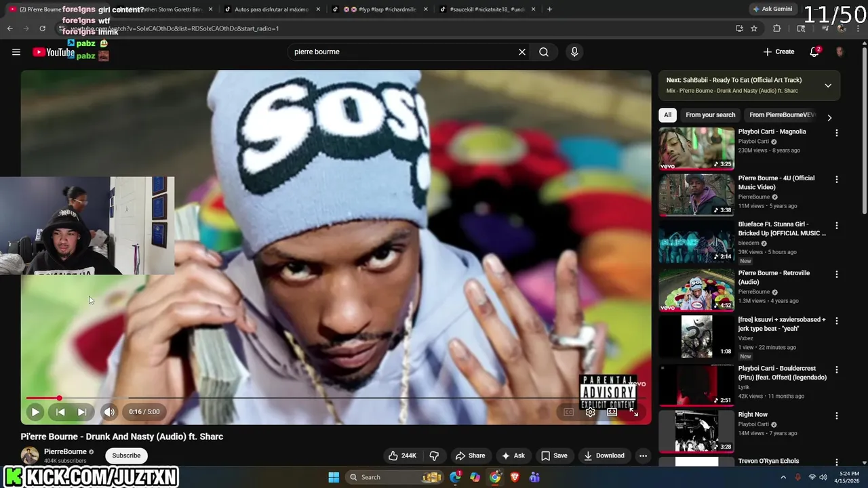Open the PierreBourne channel avatar

click(x=30, y=455)
